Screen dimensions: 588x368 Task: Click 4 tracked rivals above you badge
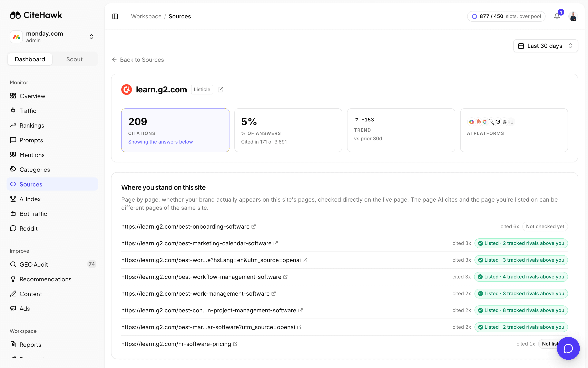point(521,277)
